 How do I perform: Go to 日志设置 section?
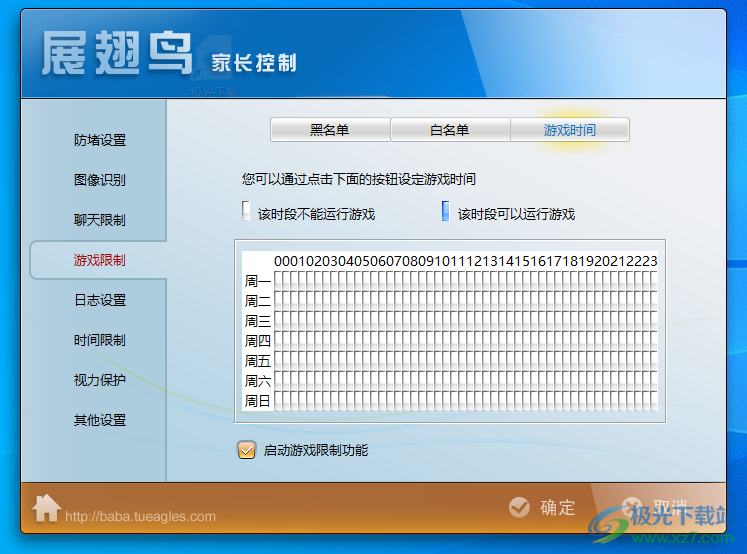pyautogui.click(x=100, y=300)
